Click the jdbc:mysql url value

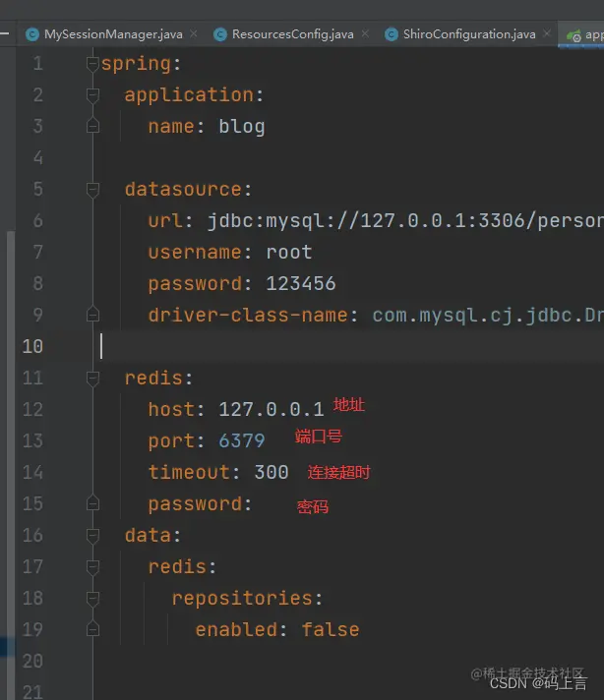click(x=405, y=220)
